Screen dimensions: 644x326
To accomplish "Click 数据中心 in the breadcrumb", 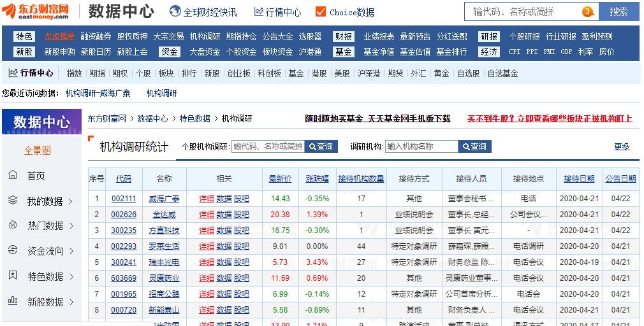I will tap(153, 119).
